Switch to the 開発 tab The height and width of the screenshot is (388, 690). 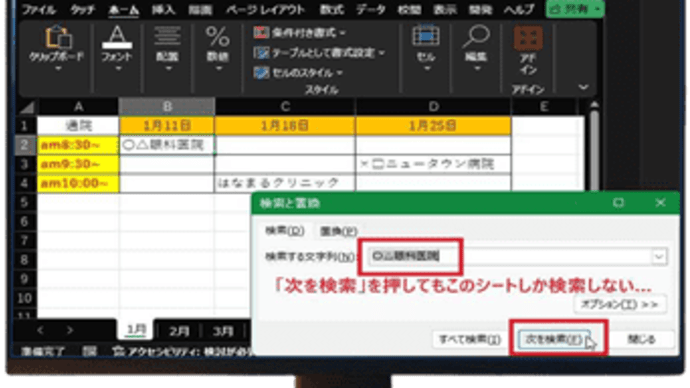pyautogui.click(x=480, y=9)
